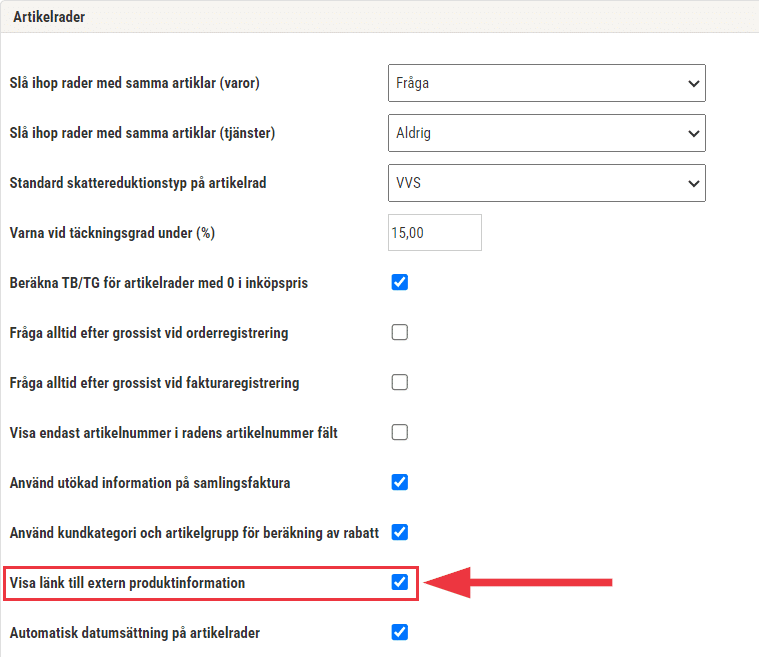759x657 pixels.
Task: Click the 'Automatisk datumsättning på artikelrader' label
Action: click(x=135, y=633)
